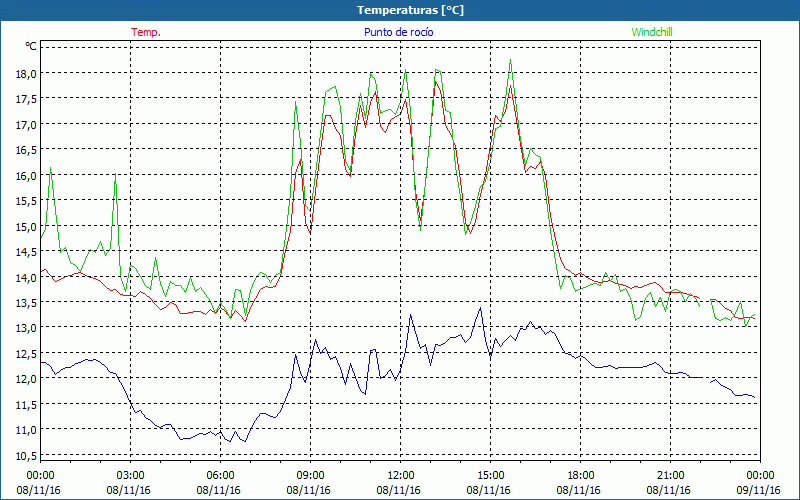Screen dimensions: 800x500
Task: Click the 16,5 value on the y-axis
Action: (x=26, y=150)
